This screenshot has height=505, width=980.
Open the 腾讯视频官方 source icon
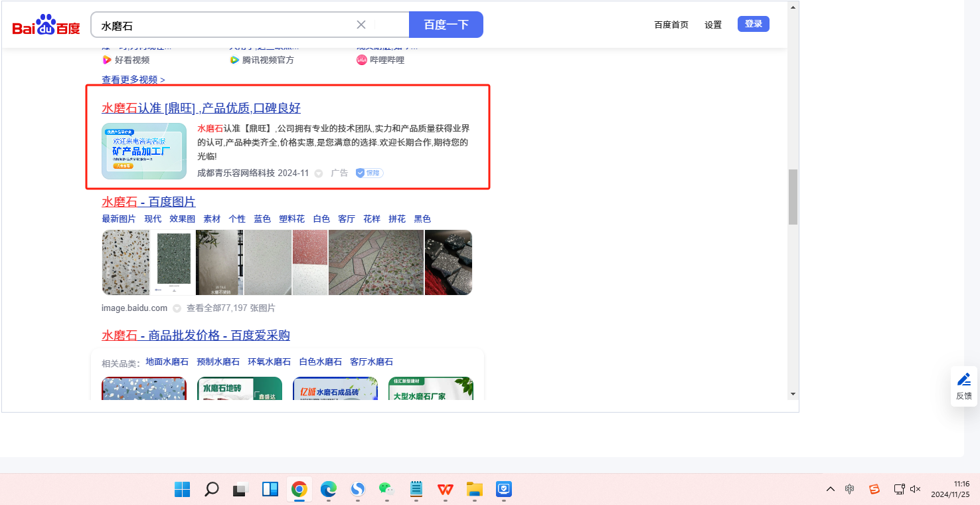point(234,60)
